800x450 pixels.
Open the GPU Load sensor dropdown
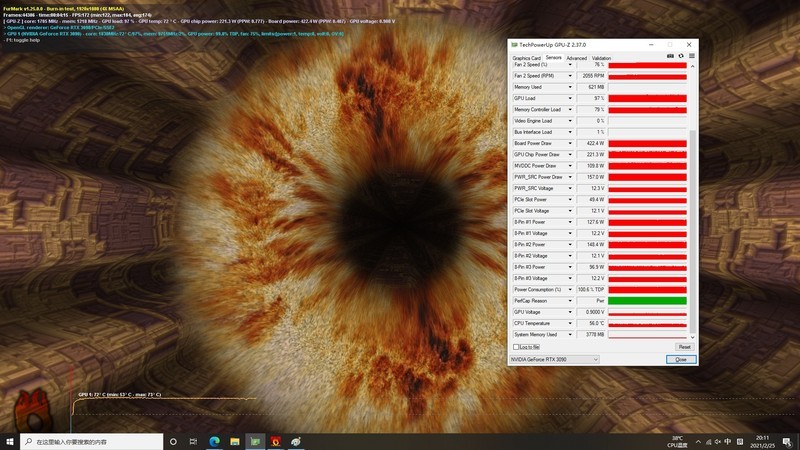tap(570, 98)
